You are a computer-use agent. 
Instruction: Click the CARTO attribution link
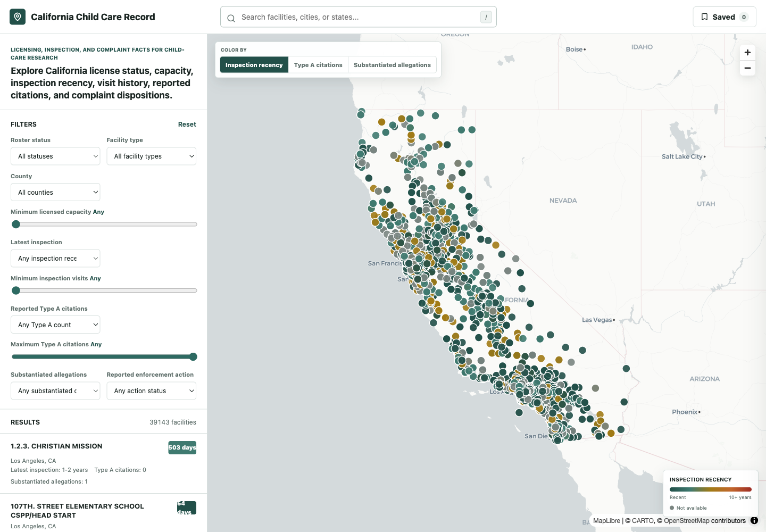[643, 521]
